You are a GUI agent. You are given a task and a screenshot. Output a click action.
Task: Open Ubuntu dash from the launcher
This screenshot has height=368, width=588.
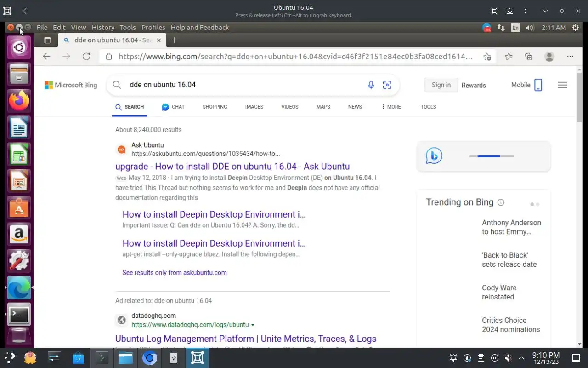[x=19, y=47]
